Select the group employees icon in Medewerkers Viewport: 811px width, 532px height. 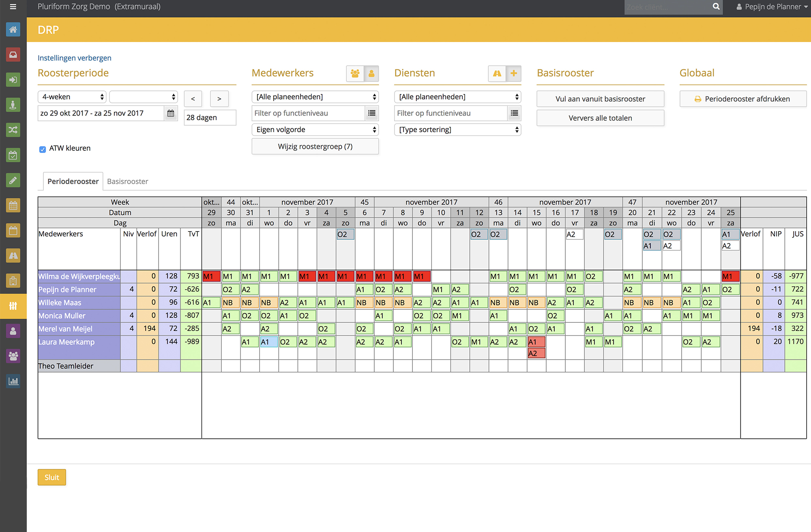(355, 73)
